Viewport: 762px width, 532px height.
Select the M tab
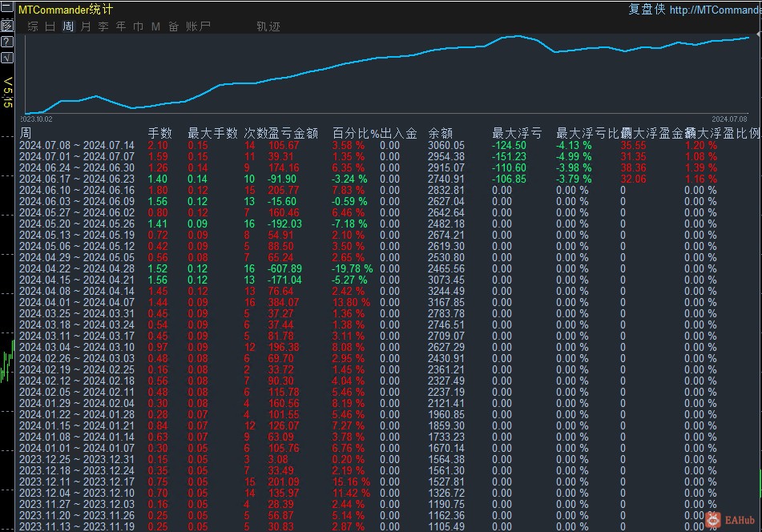[x=155, y=26]
